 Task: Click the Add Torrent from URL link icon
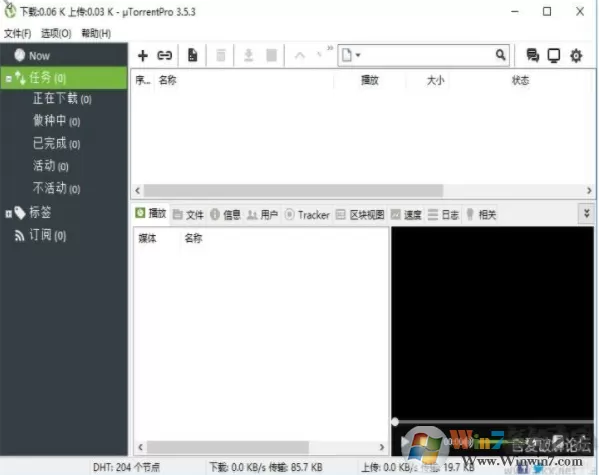[x=165, y=56]
